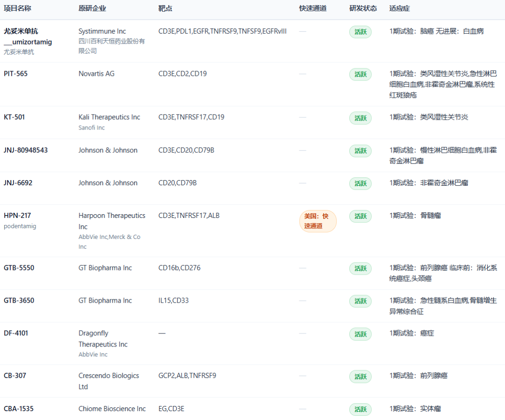Select company Harpoon Therapeutics Inc
505x420 pixels.
coord(112,221)
